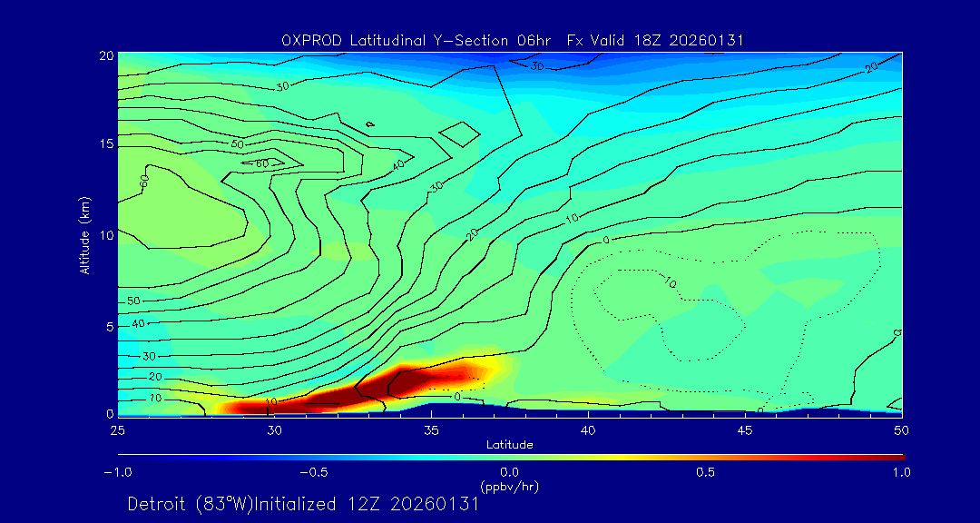Click the -10 dotted contour label
Image resolution: width=980 pixels, height=523 pixels.
(x=668, y=282)
